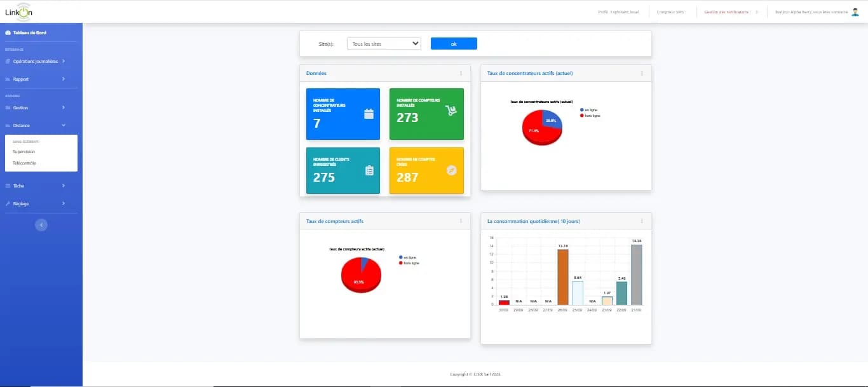Collapse the sidebar with the round arrow button
Image resolution: width=868 pixels, height=387 pixels.
[41, 224]
